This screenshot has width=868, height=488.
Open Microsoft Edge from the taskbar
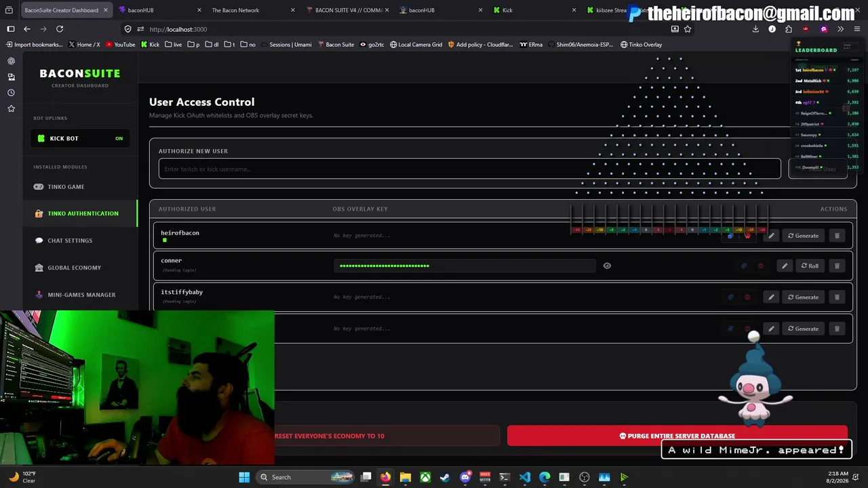click(x=545, y=477)
